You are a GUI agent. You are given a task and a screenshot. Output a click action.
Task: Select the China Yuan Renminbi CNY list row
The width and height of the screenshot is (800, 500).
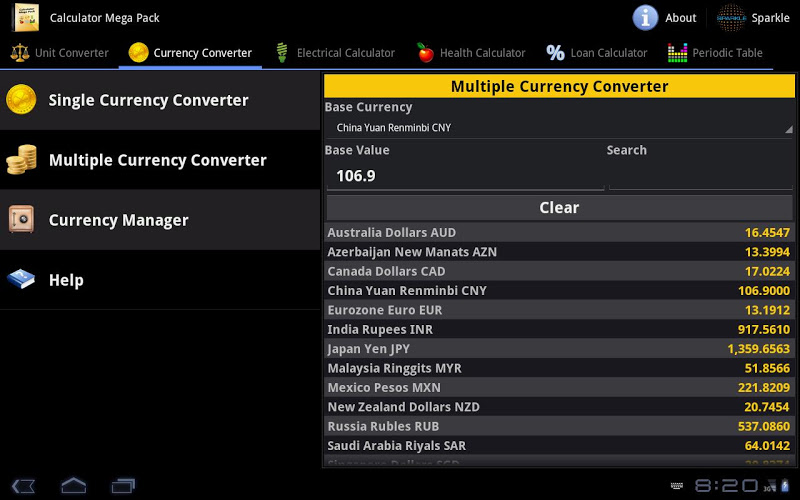tap(559, 290)
